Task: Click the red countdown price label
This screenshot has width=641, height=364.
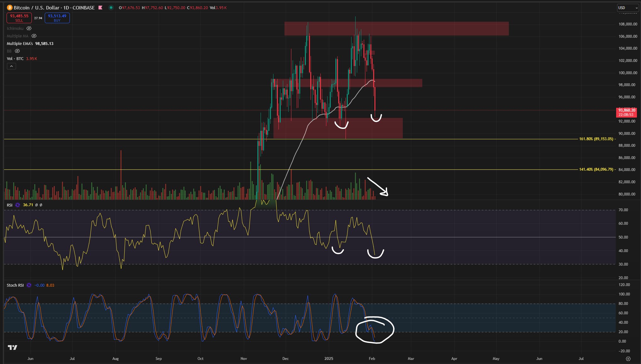Action: pyautogui.click(x=627, y=113)
